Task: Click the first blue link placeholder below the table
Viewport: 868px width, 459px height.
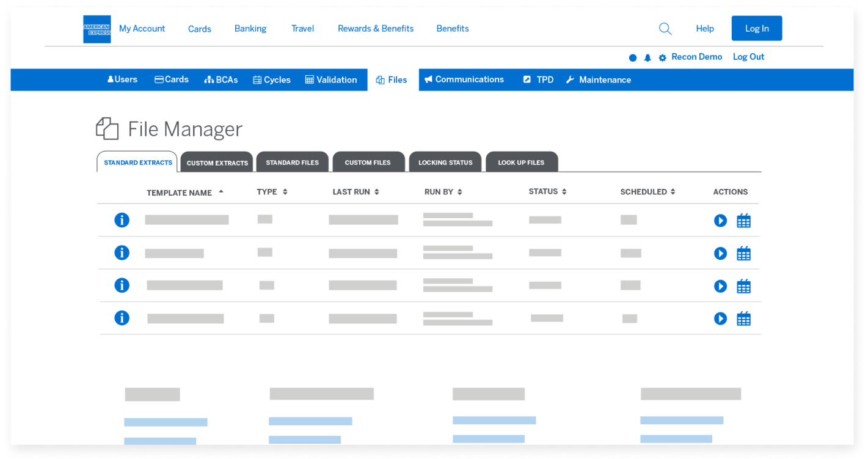Action: 165,421
